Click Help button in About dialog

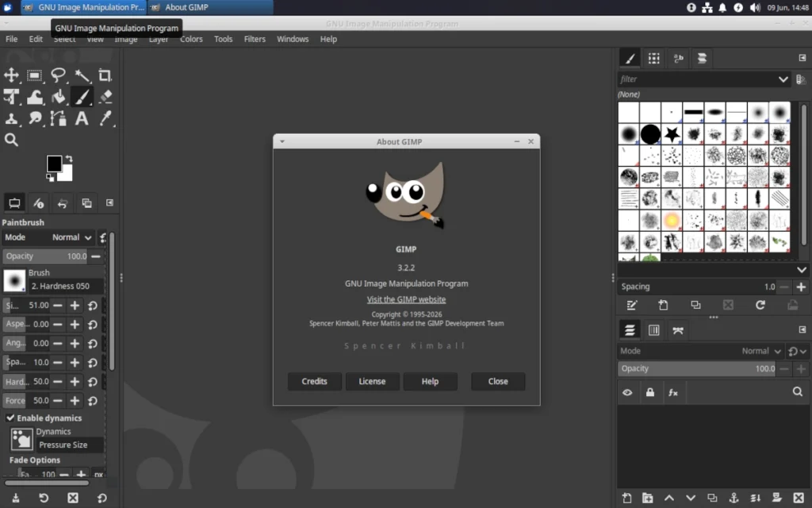click(x=430, y=382)
